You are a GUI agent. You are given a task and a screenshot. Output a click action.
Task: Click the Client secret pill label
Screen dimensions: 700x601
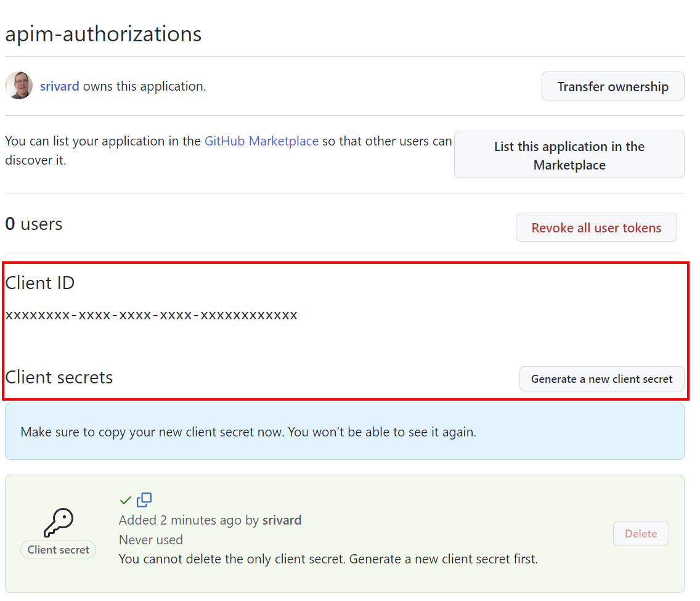57,549
